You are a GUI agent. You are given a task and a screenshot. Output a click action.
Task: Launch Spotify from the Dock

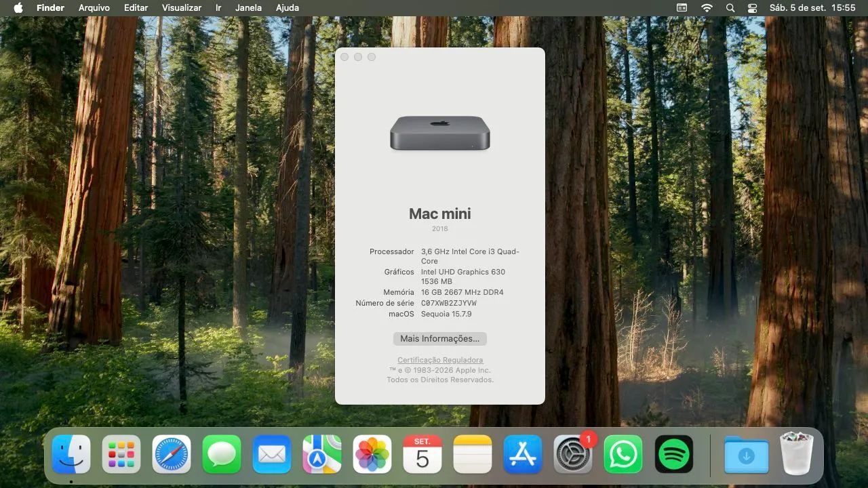673,454
